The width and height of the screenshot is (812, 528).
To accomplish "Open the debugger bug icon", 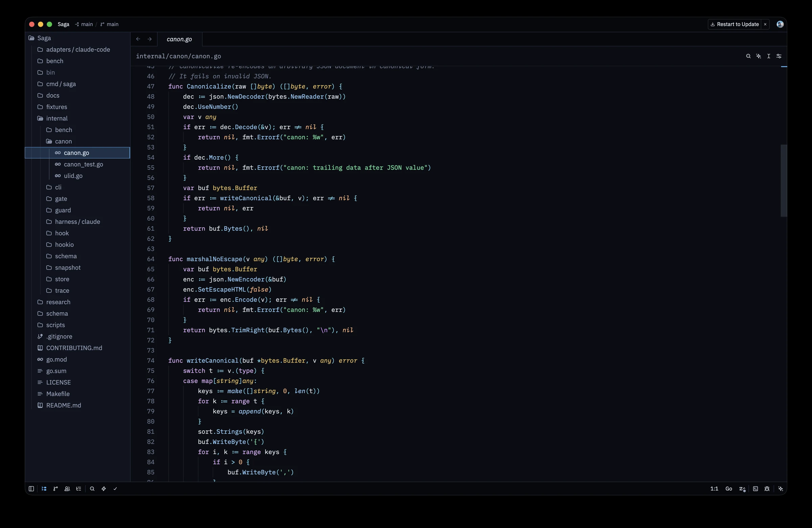I will pyautogui.click(x=767, y=489).
